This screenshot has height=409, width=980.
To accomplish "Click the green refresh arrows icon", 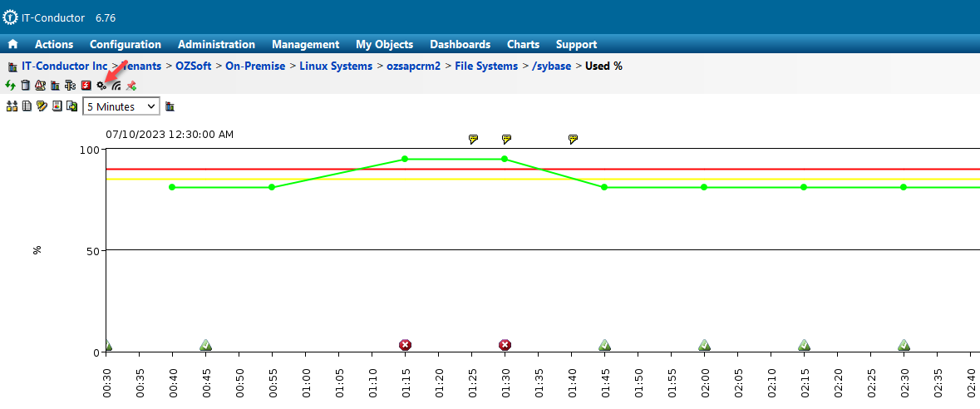I will [11, 85].
